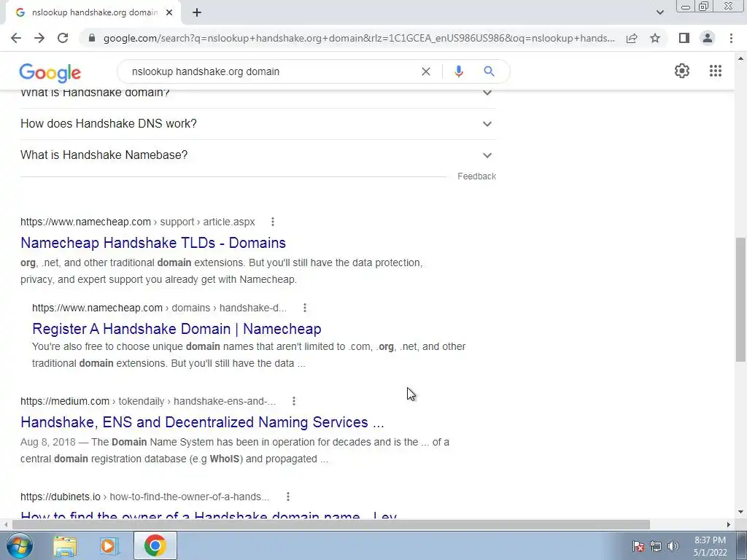
Task: Reload the current page
Action: coord(63,38)
